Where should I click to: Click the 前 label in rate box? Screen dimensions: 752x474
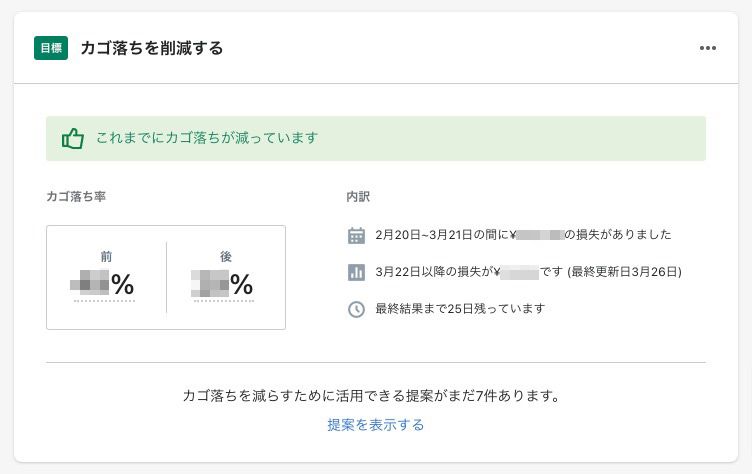point(106,257)
